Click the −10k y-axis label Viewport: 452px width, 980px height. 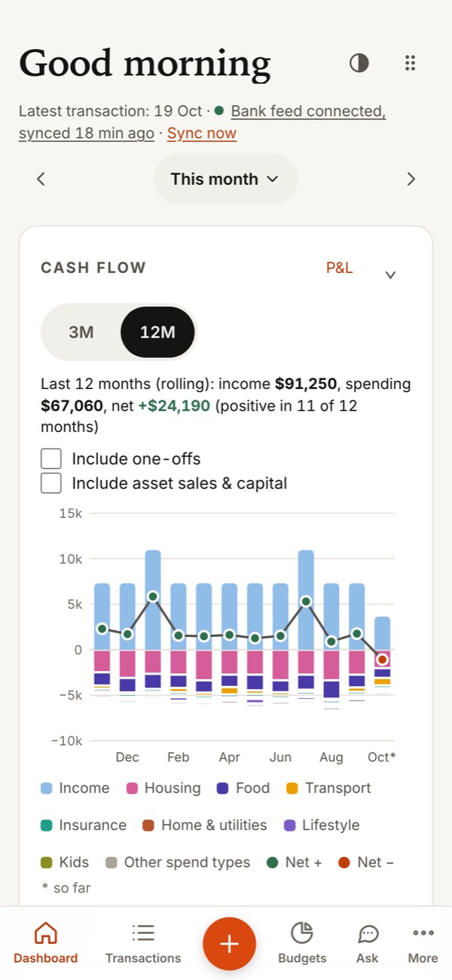(66, 741)
